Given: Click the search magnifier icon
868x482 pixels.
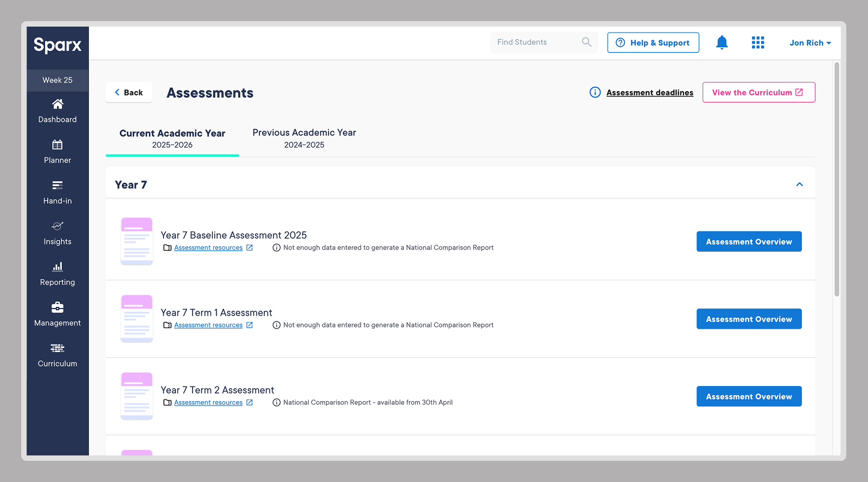Looking at the screenshot, I should [x=586, y=42].
